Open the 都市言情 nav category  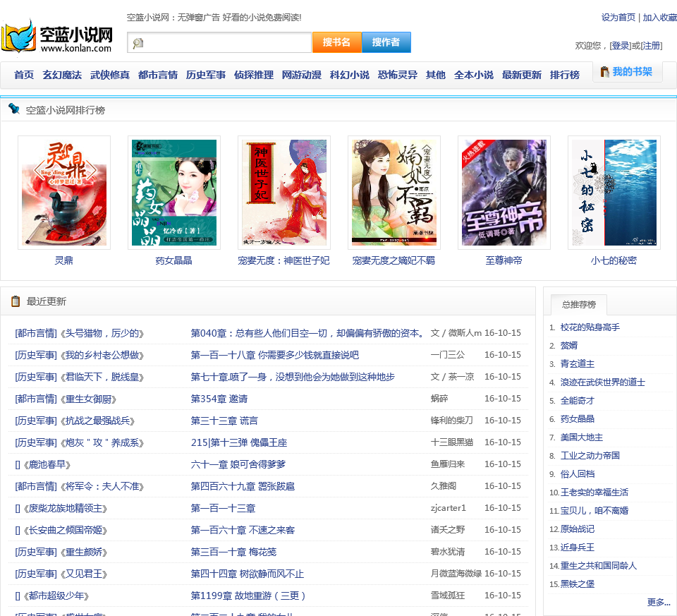click(158, 75)
